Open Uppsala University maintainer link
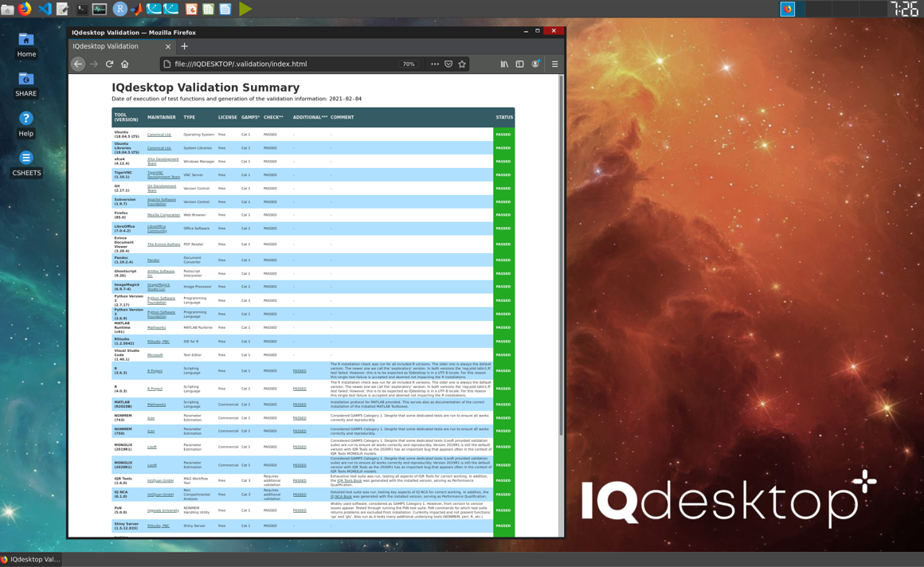 tap(163, 510)
